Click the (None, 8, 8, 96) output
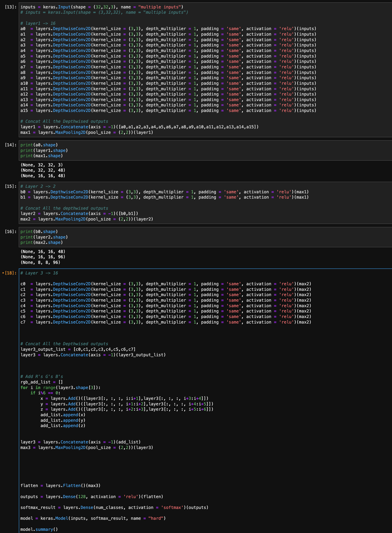 click(40, 262)
